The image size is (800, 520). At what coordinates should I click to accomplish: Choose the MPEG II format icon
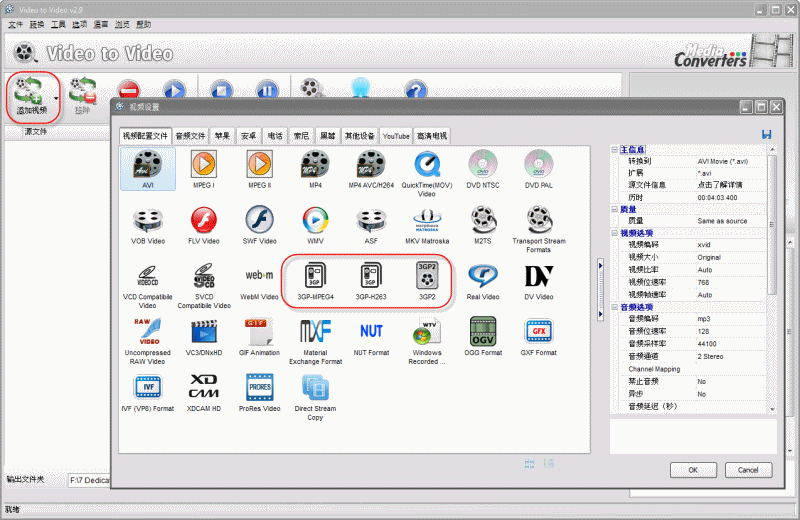click(x=260, y=169)
